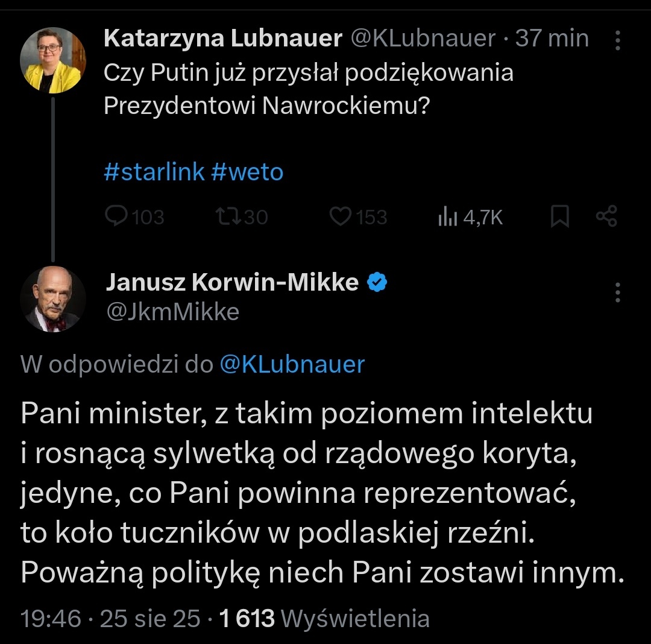Click @KLubnauer mention after "W odpowiedzi do"
This screenshot has width=651, height=644.
point(292,364)
